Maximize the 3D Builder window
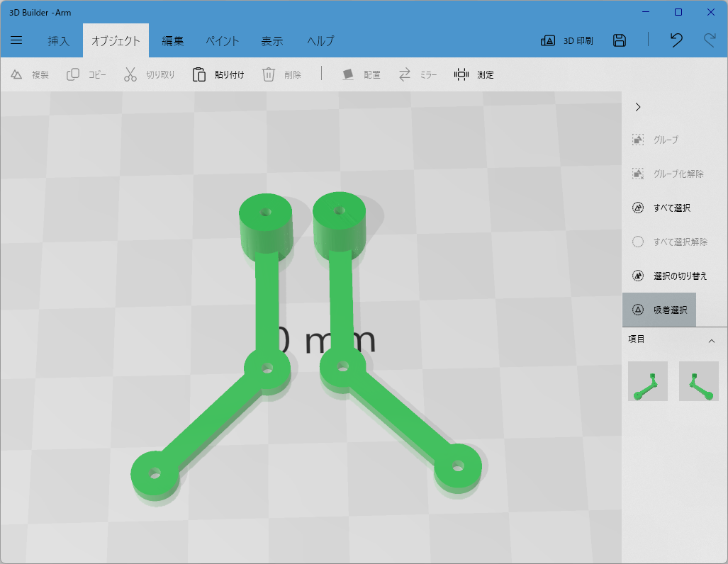The height and width of the screenshot is (564, 728). click(678, 12)
